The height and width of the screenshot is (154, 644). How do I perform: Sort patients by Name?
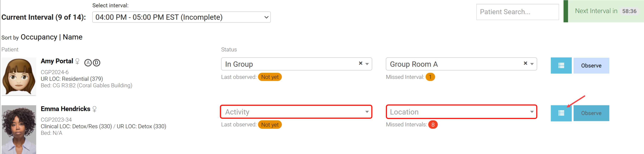(x=73, y=37)
